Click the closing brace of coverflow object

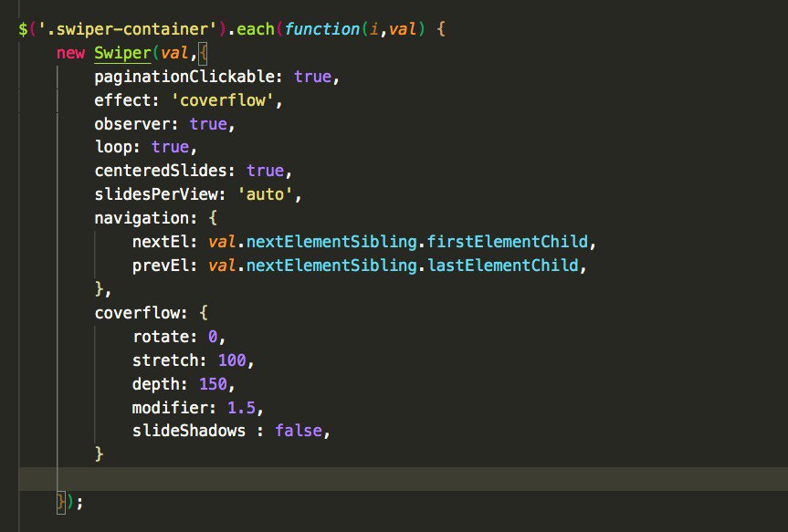(99, 454)
